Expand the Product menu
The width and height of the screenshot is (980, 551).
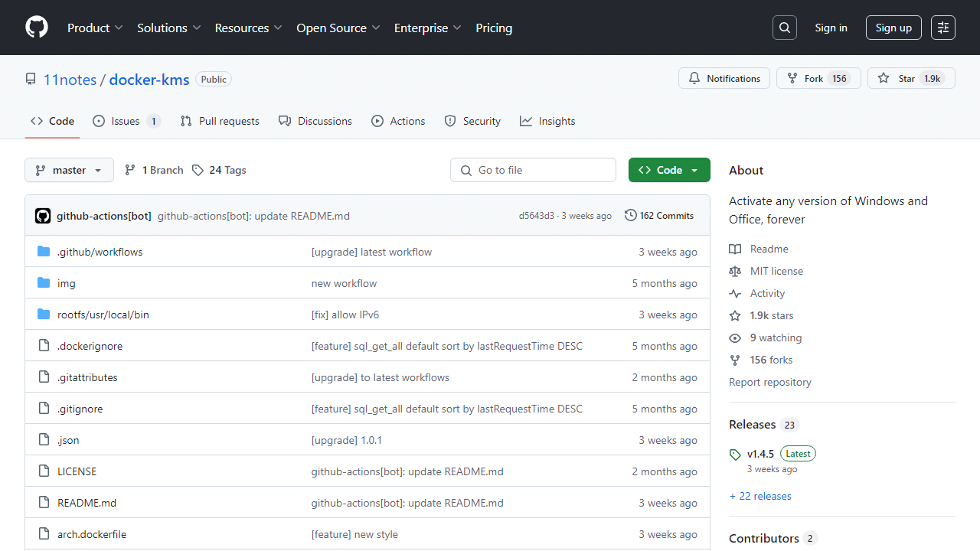coord(95,28)
